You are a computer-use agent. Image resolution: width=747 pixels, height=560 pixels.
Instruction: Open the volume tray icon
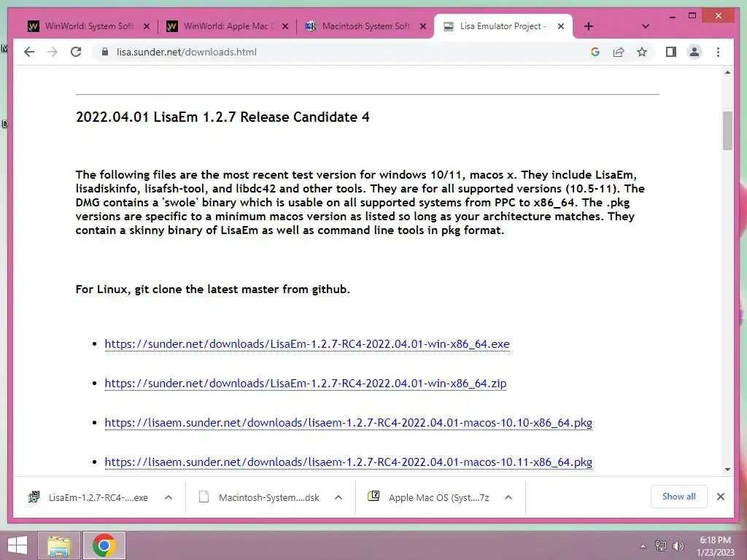pos(678,546)
